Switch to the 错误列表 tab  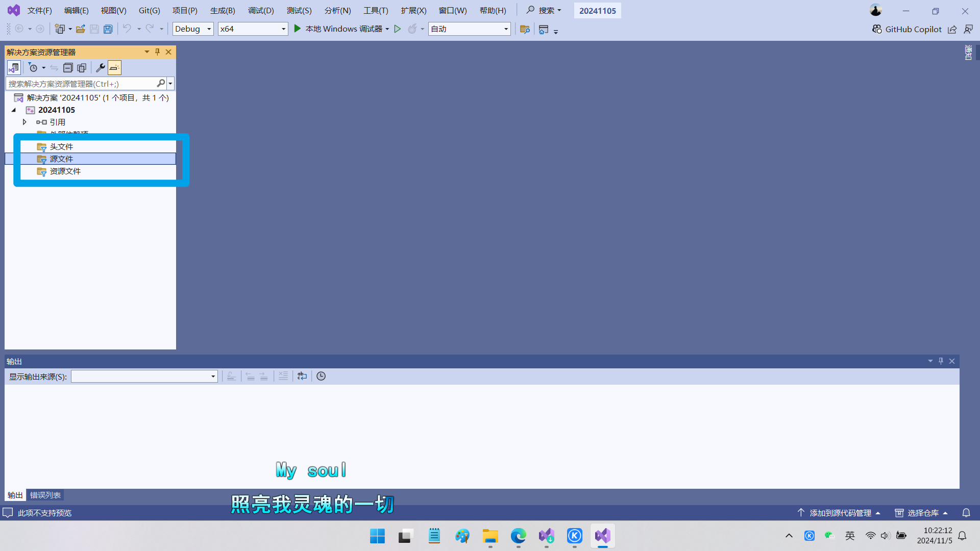(x=45, y=495)
